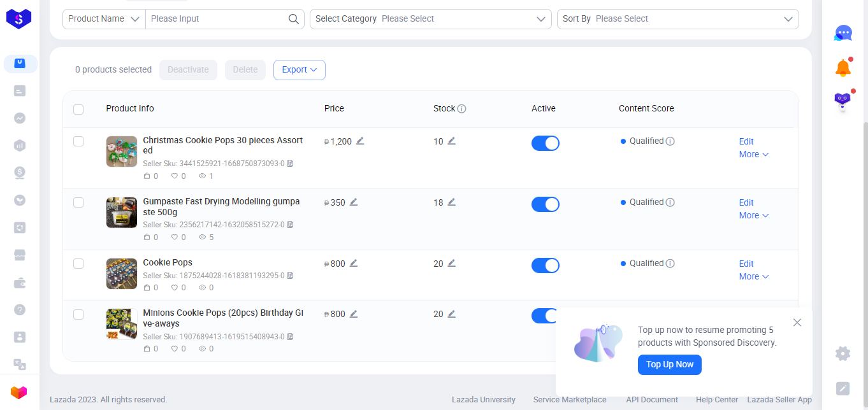Copy the Seller SKU of Cookie Pops

pos(291,276)
